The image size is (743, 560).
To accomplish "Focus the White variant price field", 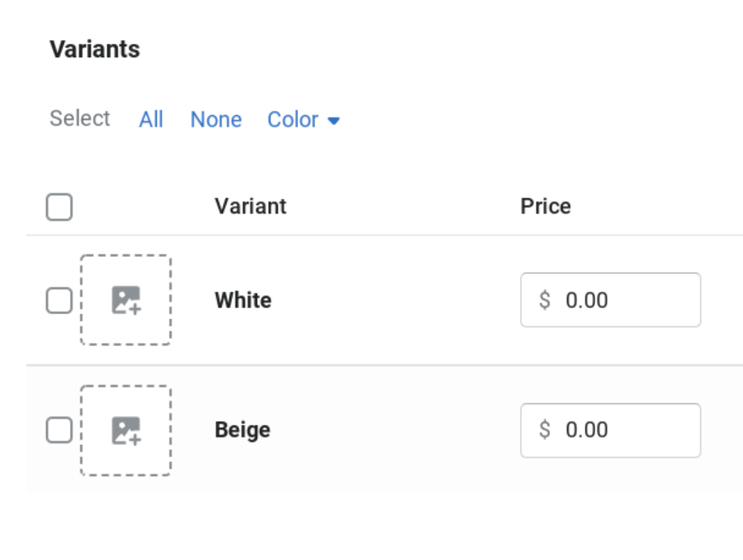I will click(x=610, y=300).
